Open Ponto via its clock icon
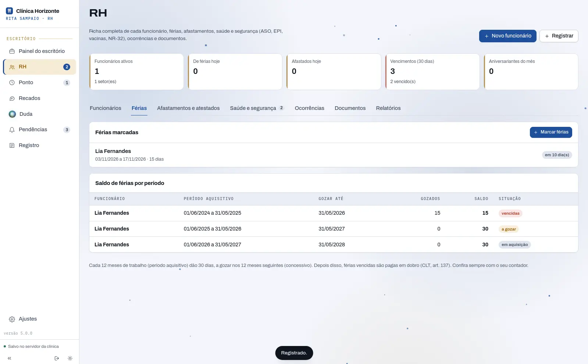Image resolution: width=588 pixels, height=364 pixels. click(12, 83)
